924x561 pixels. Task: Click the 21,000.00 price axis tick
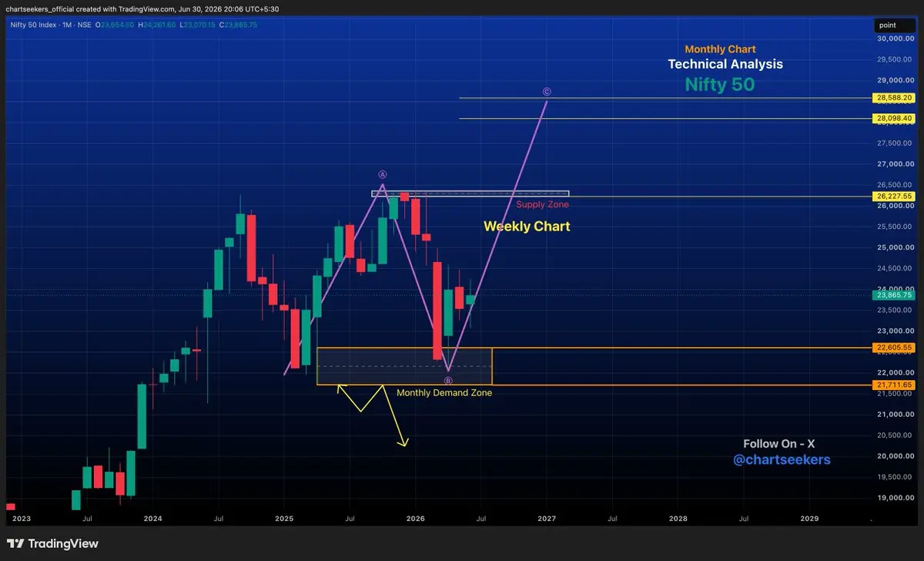pos(894,414)
